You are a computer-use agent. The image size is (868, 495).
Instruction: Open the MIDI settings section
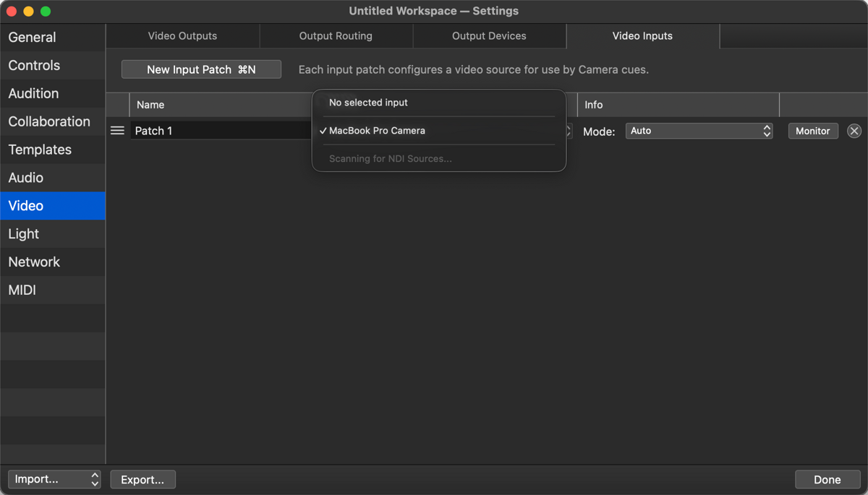(x=53, y=290)
